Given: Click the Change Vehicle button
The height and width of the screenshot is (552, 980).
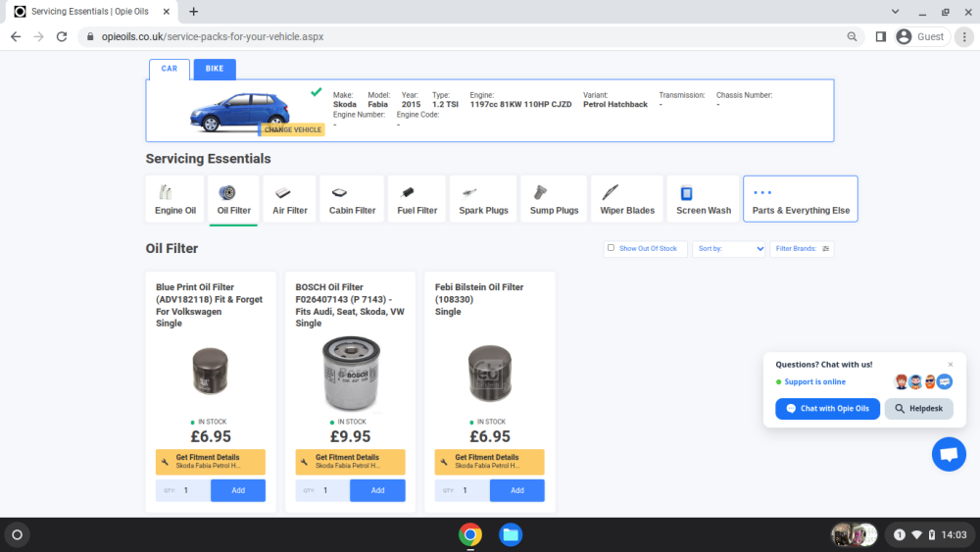Looking at the screenshot, I should 292,129.
